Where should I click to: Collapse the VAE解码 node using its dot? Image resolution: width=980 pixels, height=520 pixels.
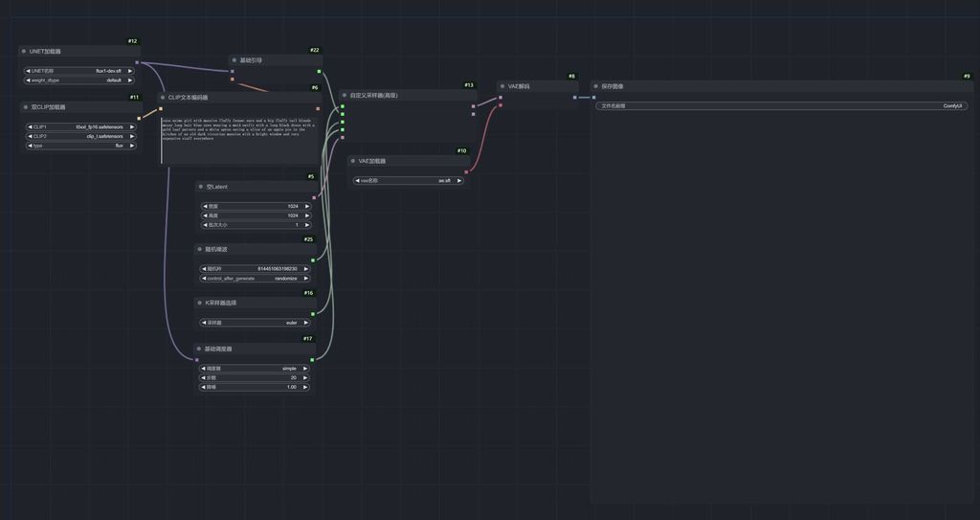click(x=501, y=86)
